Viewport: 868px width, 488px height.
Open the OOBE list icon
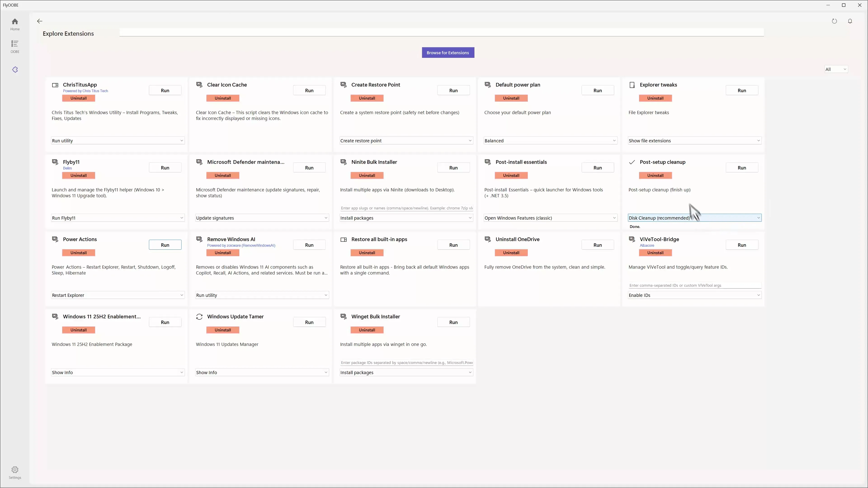(15, 47)
